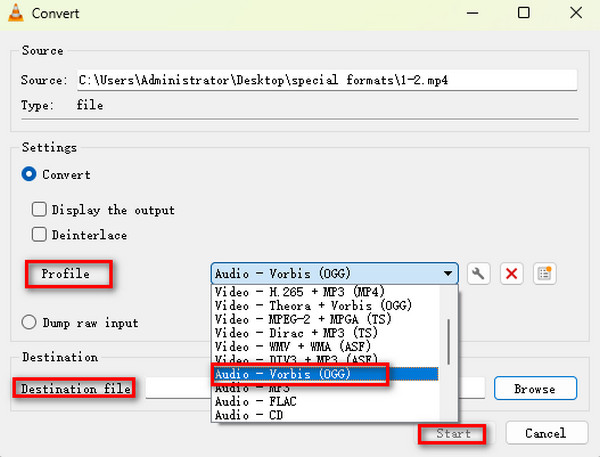The width and height of the screenshot is (600, 457).
Task: Close the Convert dialog
Action: (x=576, y=13)
